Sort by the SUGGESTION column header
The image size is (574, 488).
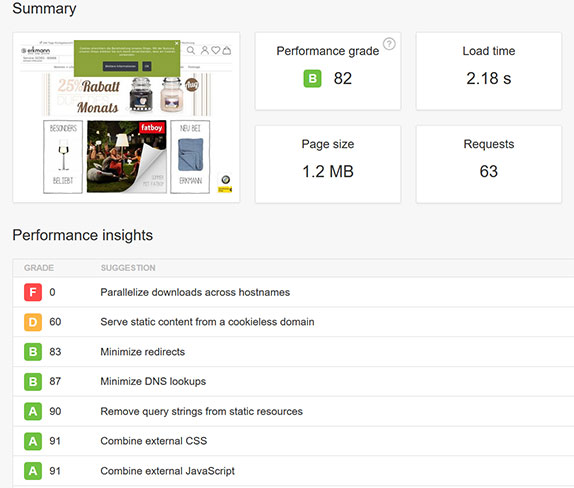(x=128, y=268)
